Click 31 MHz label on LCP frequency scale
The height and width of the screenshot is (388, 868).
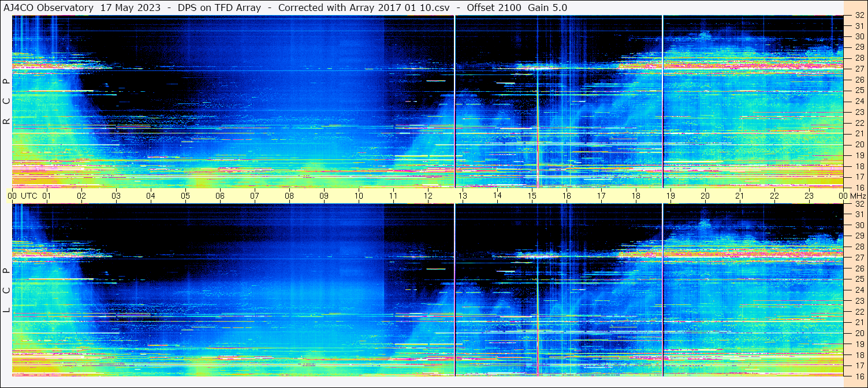point(859,214)
